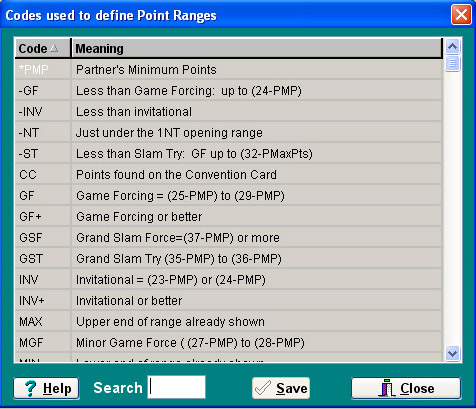Close the dialog with red X

click(461, 15)
